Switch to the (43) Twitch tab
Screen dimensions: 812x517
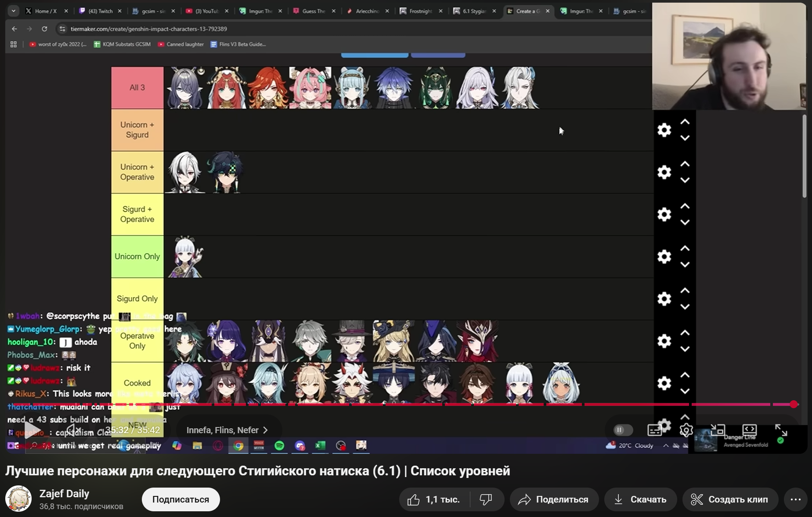pyautogui.click(x=100, y=11)
